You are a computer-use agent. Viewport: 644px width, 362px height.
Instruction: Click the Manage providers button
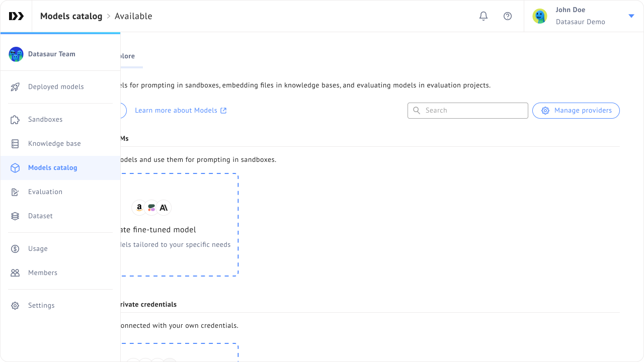click(x=576, y=111)
